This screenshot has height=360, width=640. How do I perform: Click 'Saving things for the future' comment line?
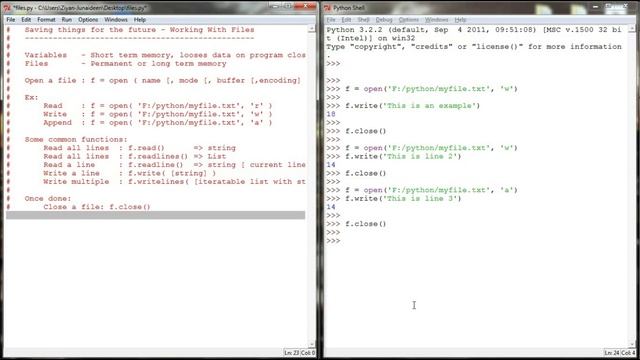click(x=139, y=30)
